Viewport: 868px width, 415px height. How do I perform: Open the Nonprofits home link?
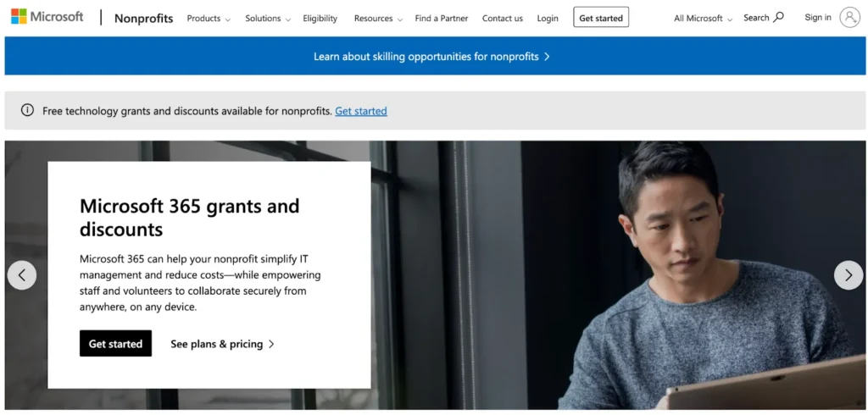point(143,19)
